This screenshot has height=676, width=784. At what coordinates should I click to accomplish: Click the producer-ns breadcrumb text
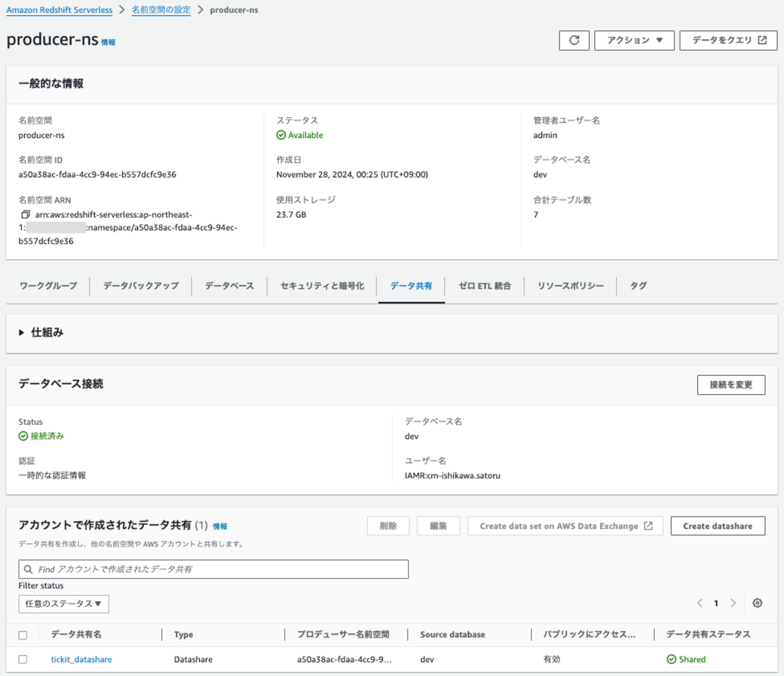point(234,10)
